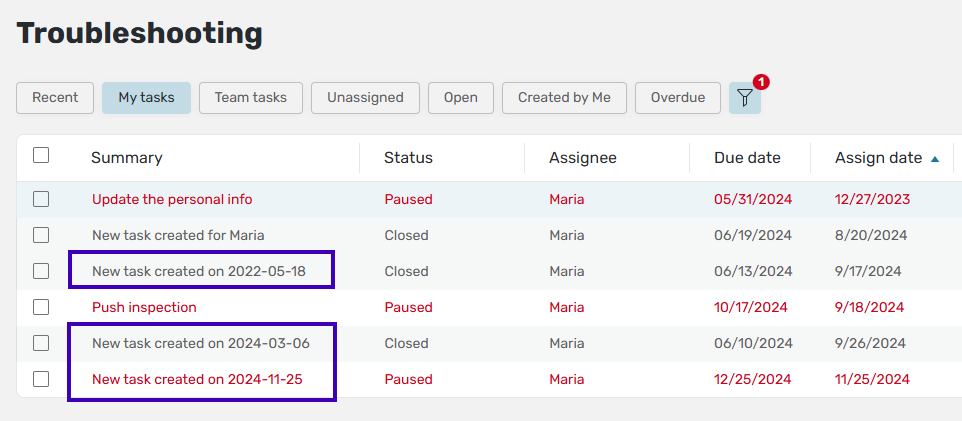Check the Update the personal info row
The width and height of the screenshot is (962, 421).
pos(41,199)
